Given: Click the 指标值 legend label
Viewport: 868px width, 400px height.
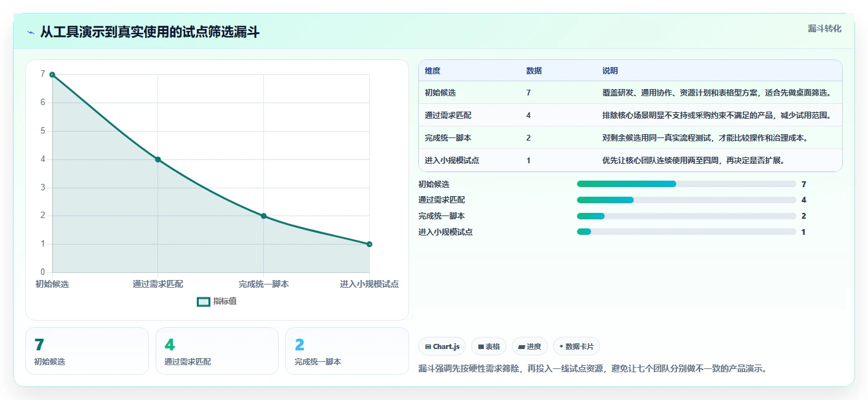Looking at the screenshot, I should [225, 301].
